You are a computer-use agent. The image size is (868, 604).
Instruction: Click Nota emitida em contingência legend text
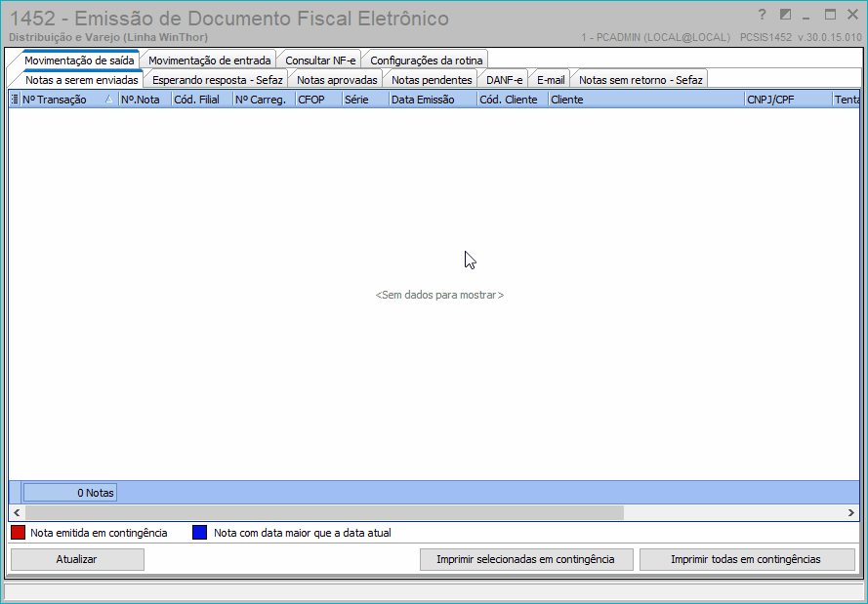[x=99, y=533]
